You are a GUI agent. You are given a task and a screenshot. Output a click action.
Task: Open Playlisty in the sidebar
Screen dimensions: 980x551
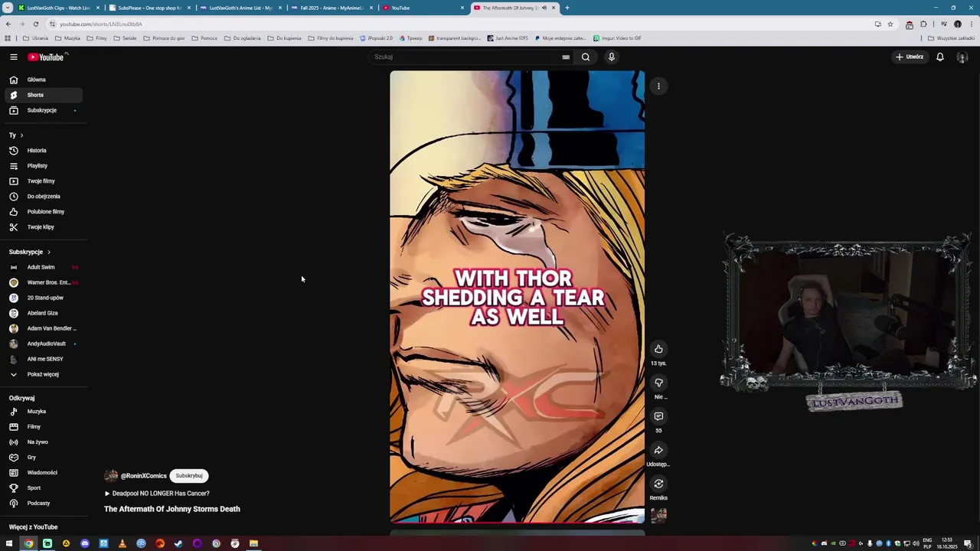point(44,165)
